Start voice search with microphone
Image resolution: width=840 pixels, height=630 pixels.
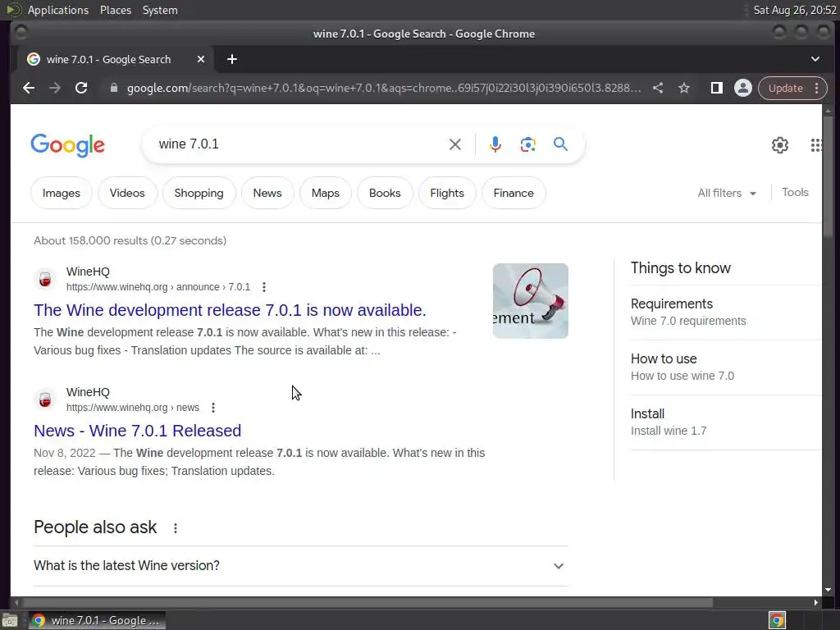495,144
